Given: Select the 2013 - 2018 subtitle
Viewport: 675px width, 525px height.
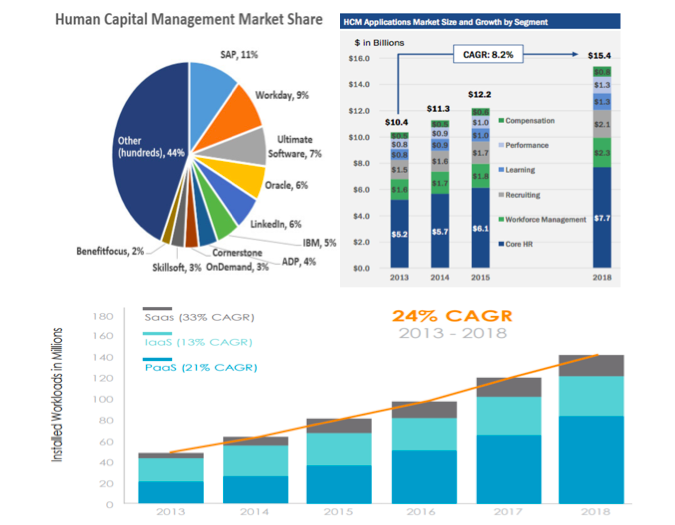Looking at the screenshot, I should coord(452,333).
